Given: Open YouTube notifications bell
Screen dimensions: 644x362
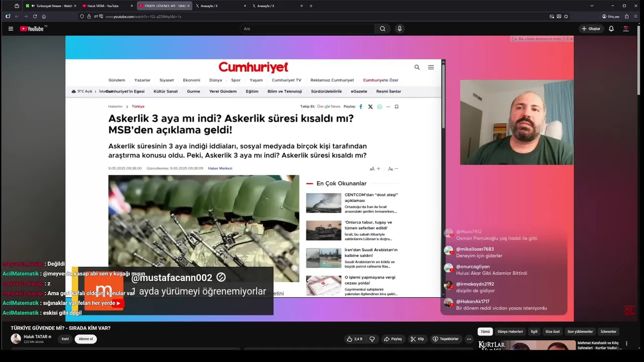Looking at the screenshot, I should pyautogui.click(x=611, y=29).
